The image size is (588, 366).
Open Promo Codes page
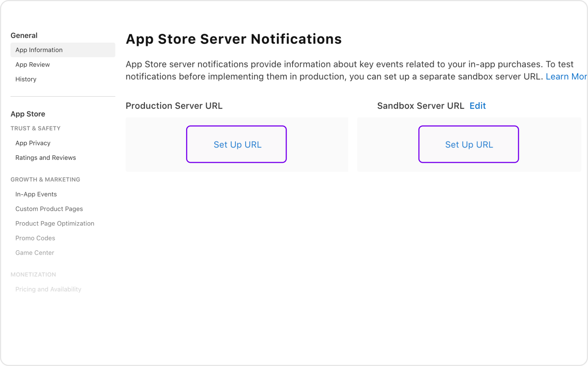[x=35, y=238]
